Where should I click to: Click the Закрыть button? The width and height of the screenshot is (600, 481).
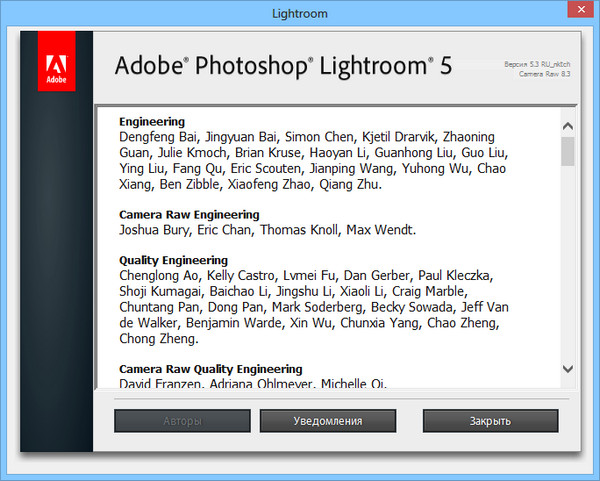[x=490, y=421]
